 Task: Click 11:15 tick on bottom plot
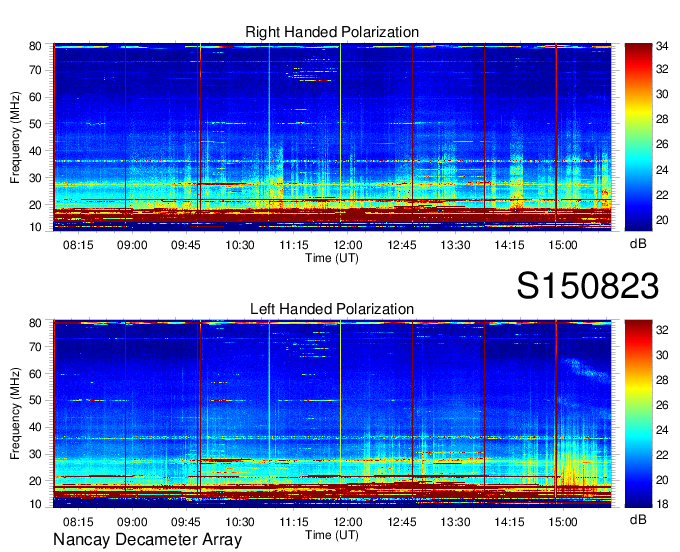pyautogui.click(x=294, y=522)
